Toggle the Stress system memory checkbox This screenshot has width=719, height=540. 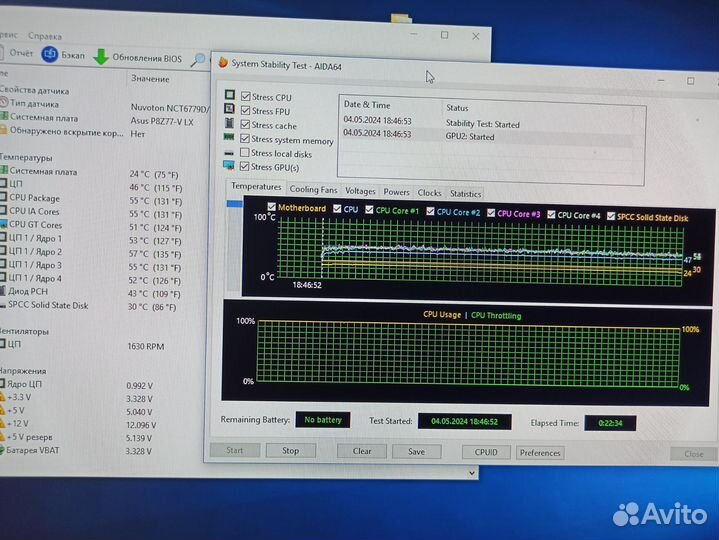pos(245,138)
